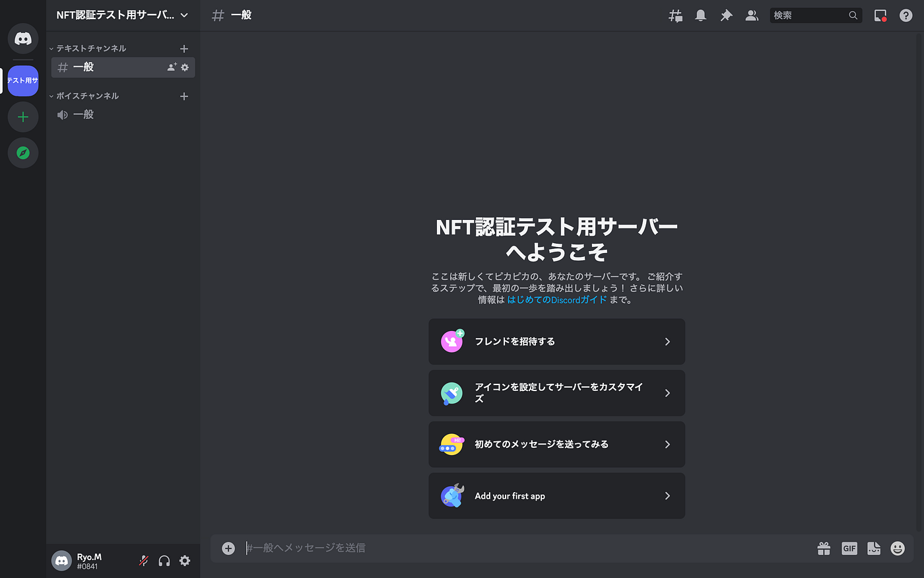
Task: Select the # 一般 text channel
Action: pos(123,67)
